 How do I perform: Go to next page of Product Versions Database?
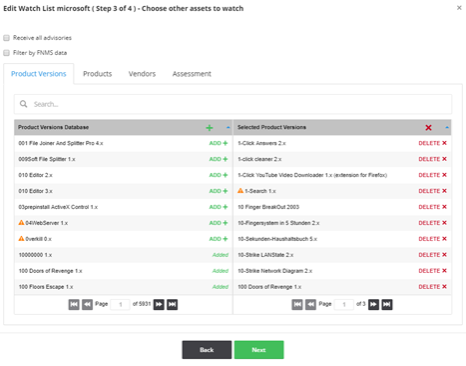159,304
